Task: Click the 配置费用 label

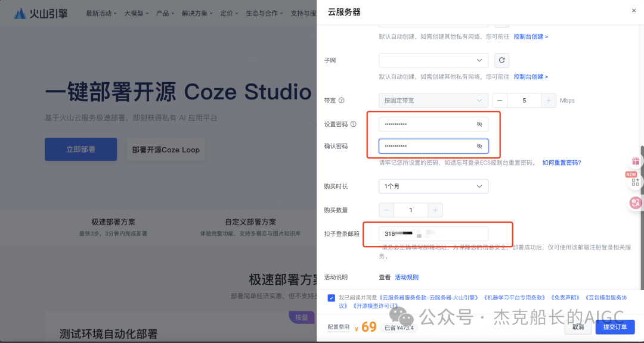Action: [339, 327]
